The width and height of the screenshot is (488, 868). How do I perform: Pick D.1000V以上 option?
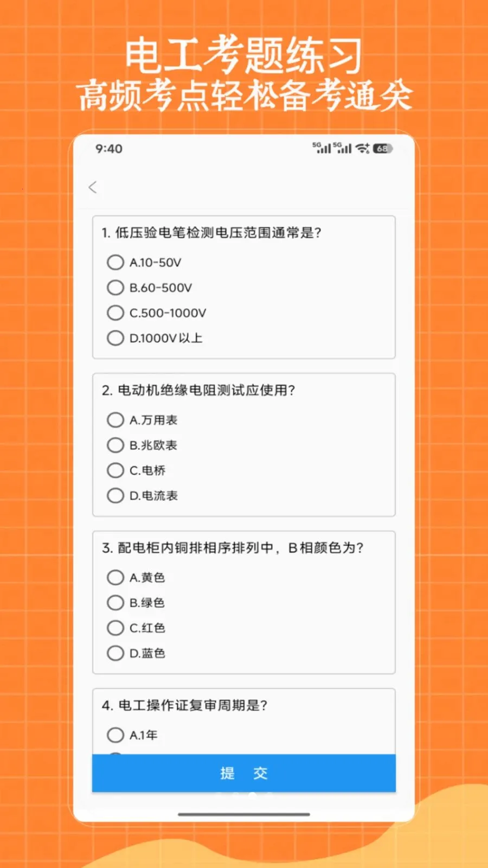(115, 338)
